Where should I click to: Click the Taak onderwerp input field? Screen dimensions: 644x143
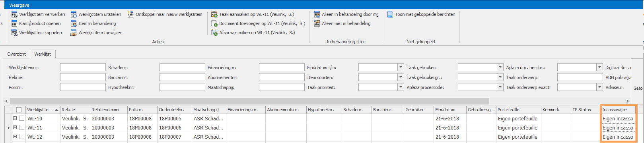[580, 77]
